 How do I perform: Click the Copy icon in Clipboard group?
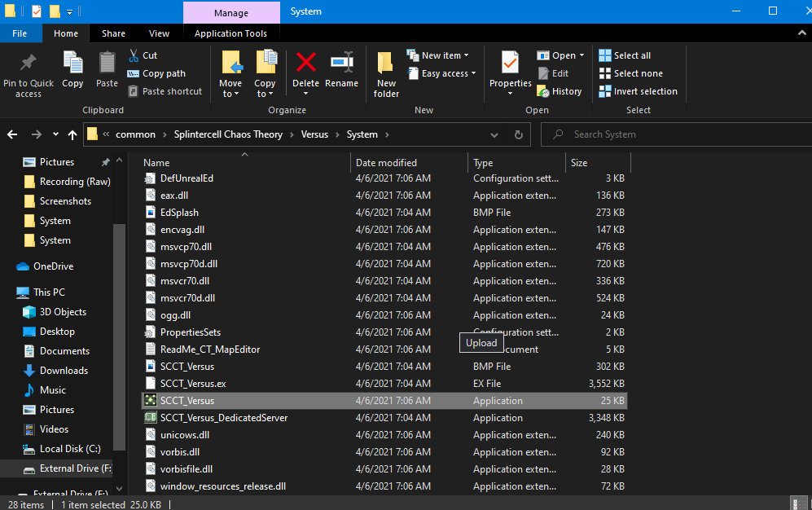tap(72, 63)
